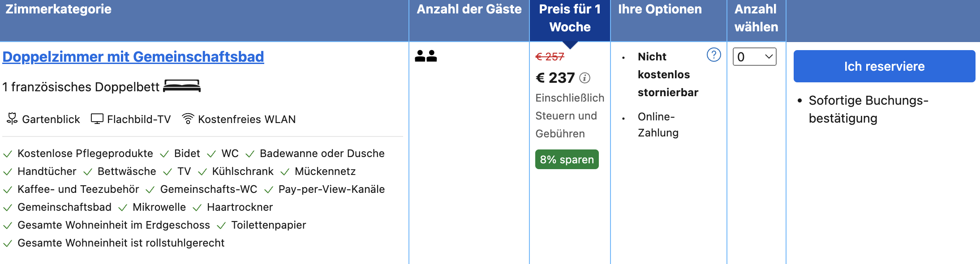Image resolution: width=980 pixels, height=264 pixels.
Task: Click the Gartenblick flower icon
Action: click(12, 119)
